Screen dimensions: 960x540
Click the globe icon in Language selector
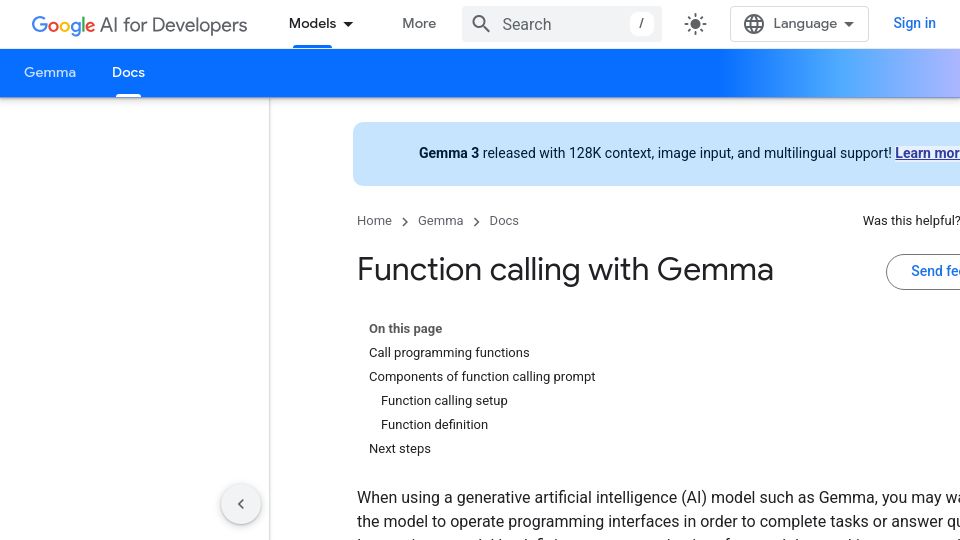point(754,24)
